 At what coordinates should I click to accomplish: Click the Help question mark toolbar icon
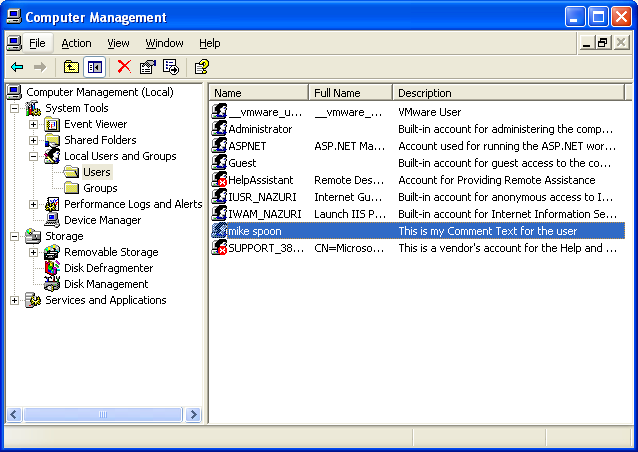click(202, 67)
